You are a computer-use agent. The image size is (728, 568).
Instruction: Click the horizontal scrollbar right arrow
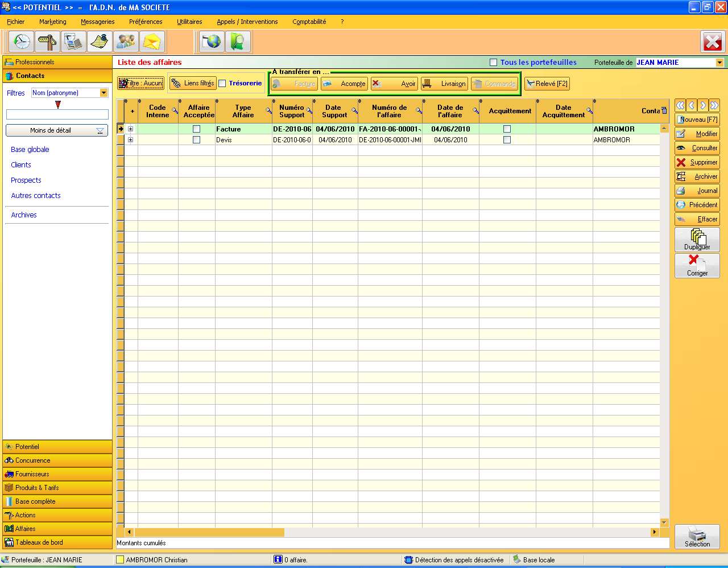655,532
